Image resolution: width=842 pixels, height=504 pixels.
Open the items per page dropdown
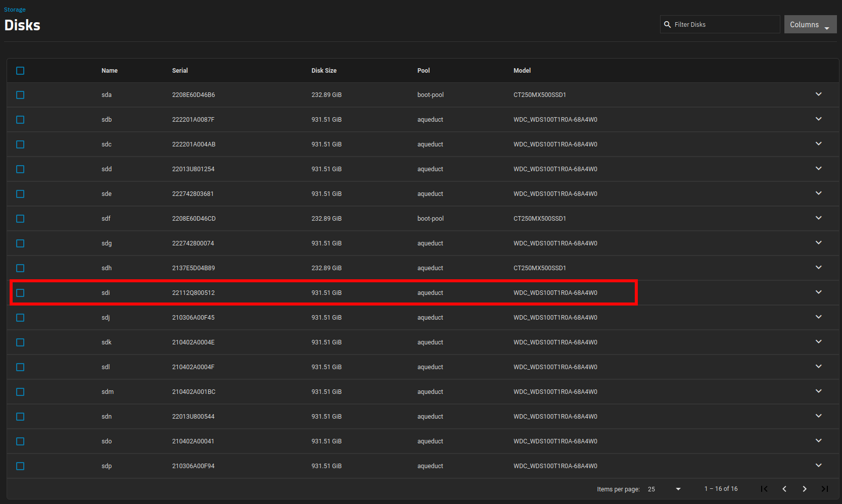(665, 489)
